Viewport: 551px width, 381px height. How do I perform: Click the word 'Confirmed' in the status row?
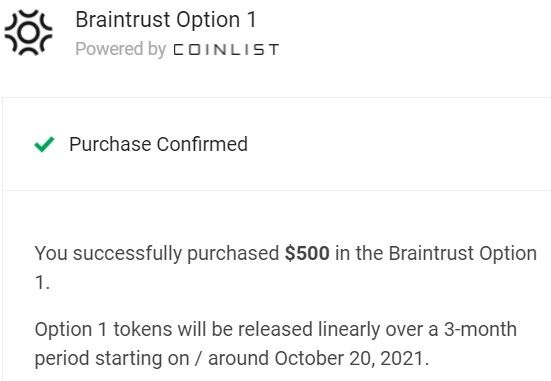pos(202,144)
